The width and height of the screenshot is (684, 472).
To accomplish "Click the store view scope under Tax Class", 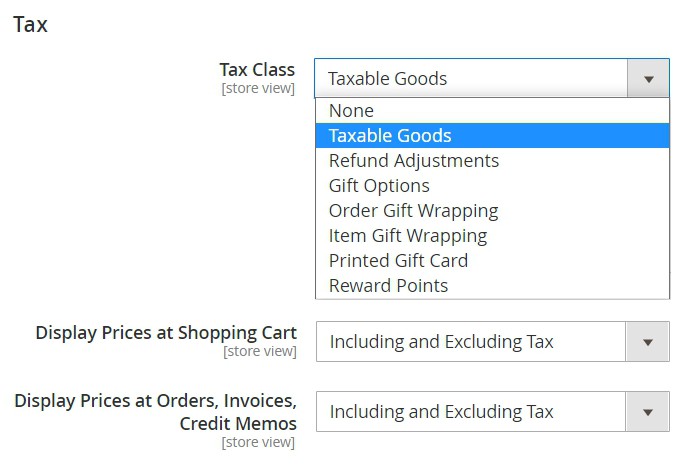I will click(258, 89).
